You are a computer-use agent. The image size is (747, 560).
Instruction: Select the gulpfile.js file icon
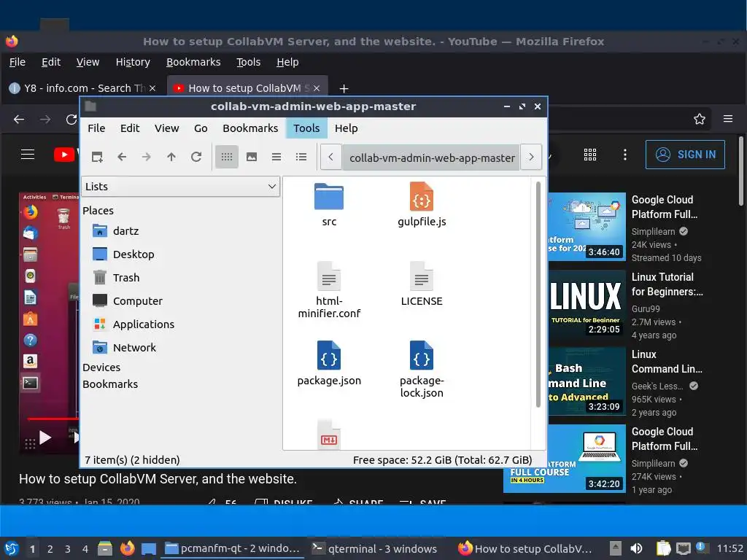(x=422, y=196)
